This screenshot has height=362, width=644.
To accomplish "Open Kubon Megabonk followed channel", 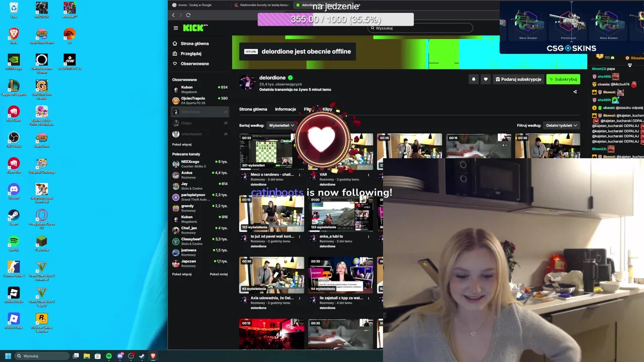I will coord(200,89).
